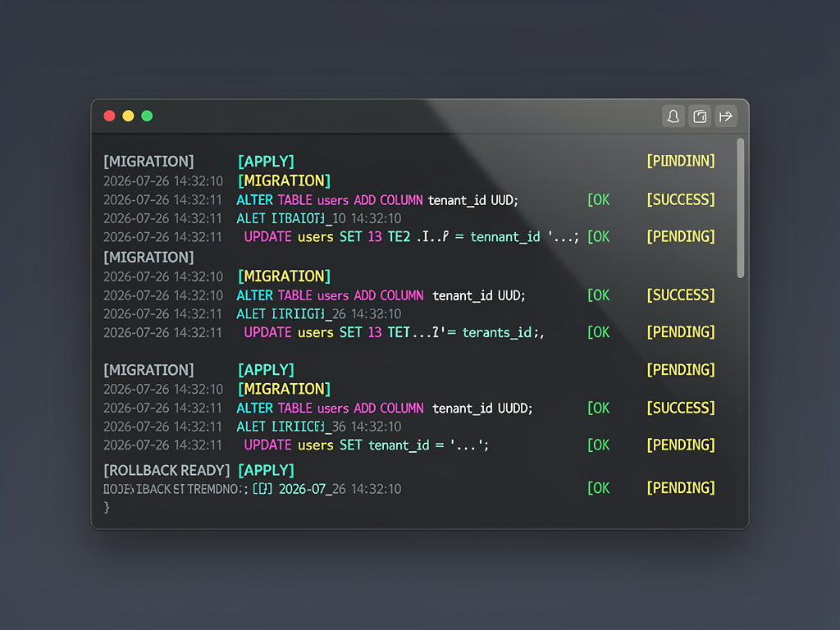Image resolution: width=840 pixels, height=630 pixels.
Task: Click timestamp before 'ALET ITBAIOTI_10'
Action: tap(162, 218)
